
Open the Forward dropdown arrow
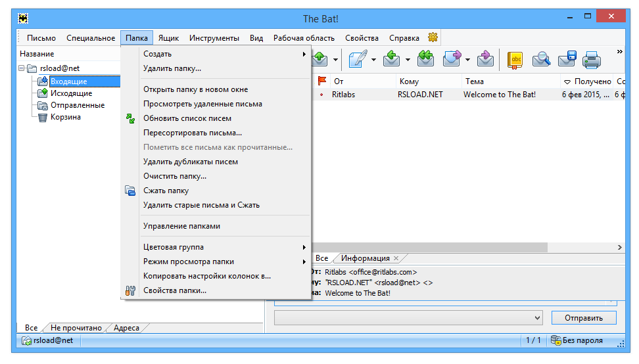click(468, 60)
